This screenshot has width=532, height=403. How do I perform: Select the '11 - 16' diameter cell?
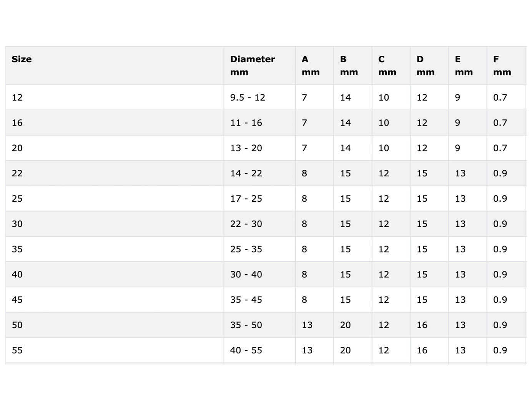tap(246, 123)
